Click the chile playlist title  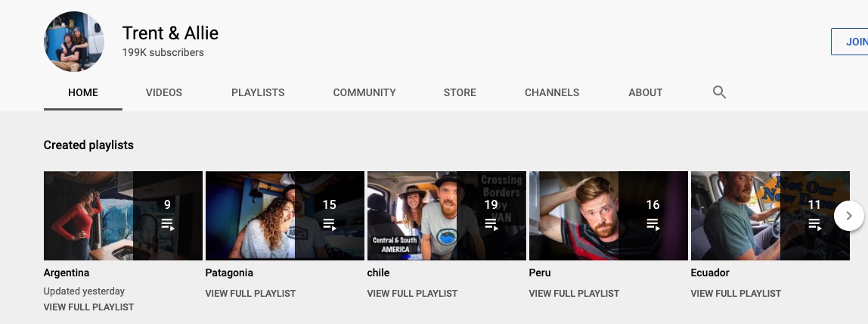(378, 273)
